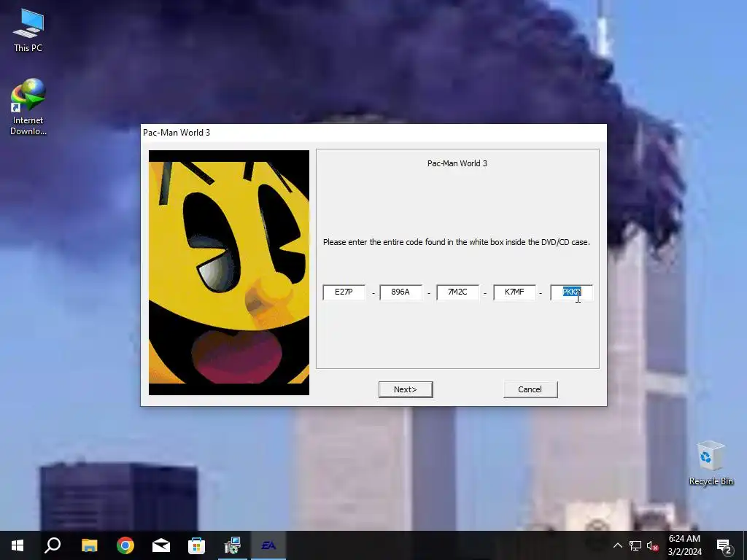
Task: Focus the 896A code field
Action: [x=400, y=292]
